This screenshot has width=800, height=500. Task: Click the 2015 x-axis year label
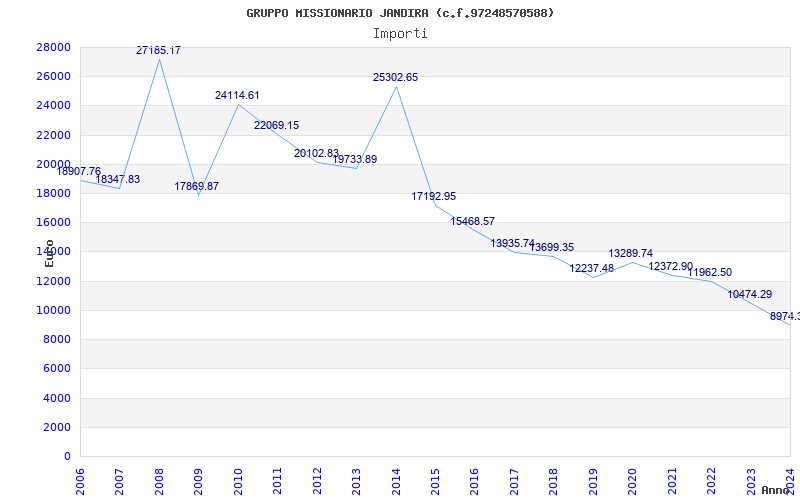pyautogui.click(x=435, y=481)
